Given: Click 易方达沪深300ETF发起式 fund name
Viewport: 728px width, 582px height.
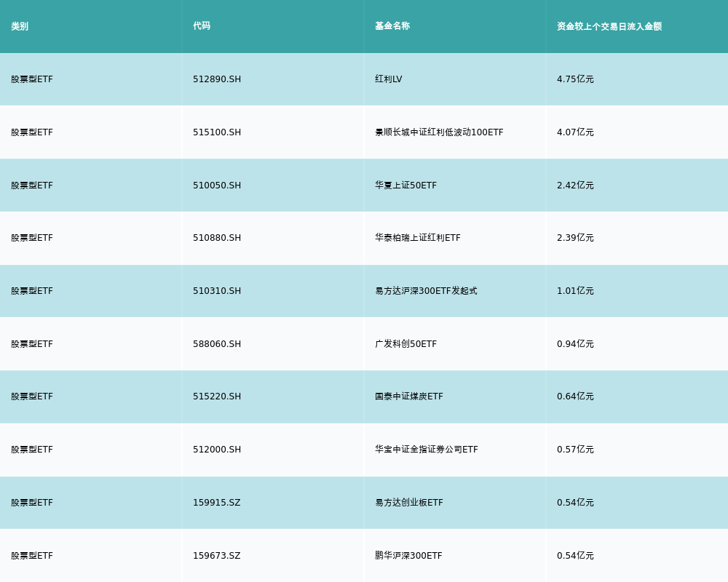Looking at the screenshot, I should click(x=426, y=291).
